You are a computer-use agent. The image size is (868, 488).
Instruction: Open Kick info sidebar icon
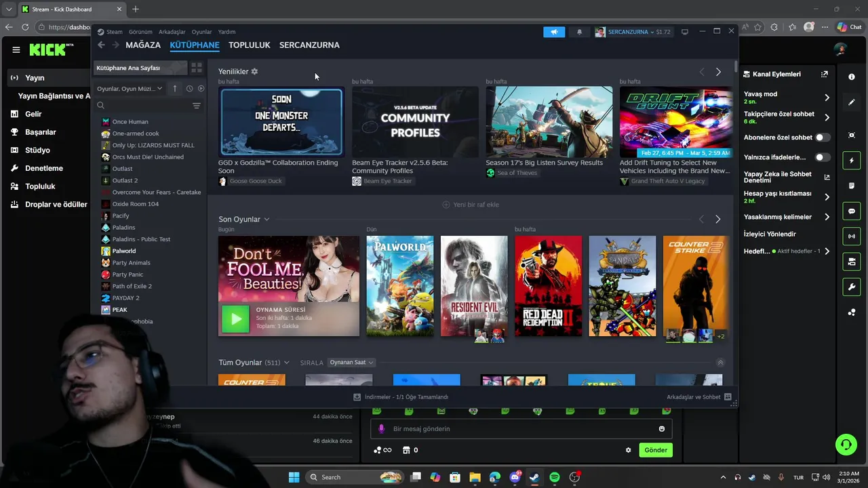[852, 77]
